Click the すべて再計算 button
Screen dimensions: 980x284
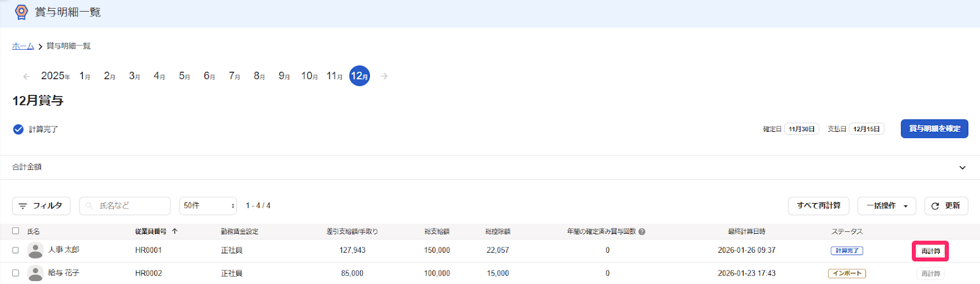[x=818, y=205]
